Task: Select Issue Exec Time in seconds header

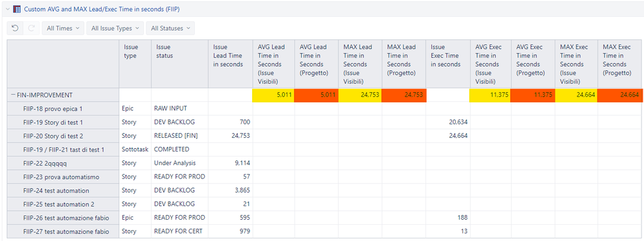Action: click(448, 64)
